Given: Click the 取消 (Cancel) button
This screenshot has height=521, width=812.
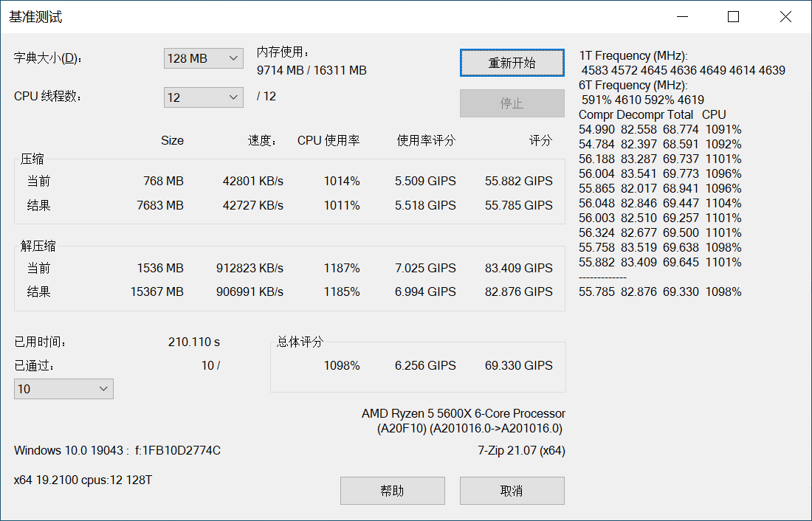Looking at the screenshot, I should (x=512, y=490).
